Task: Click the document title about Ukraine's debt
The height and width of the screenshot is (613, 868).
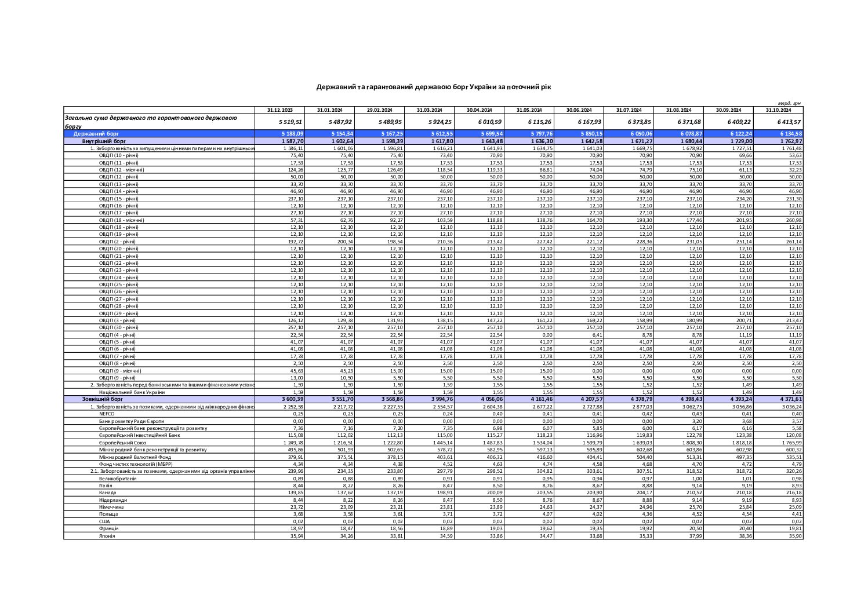Action: coord(434,87)
